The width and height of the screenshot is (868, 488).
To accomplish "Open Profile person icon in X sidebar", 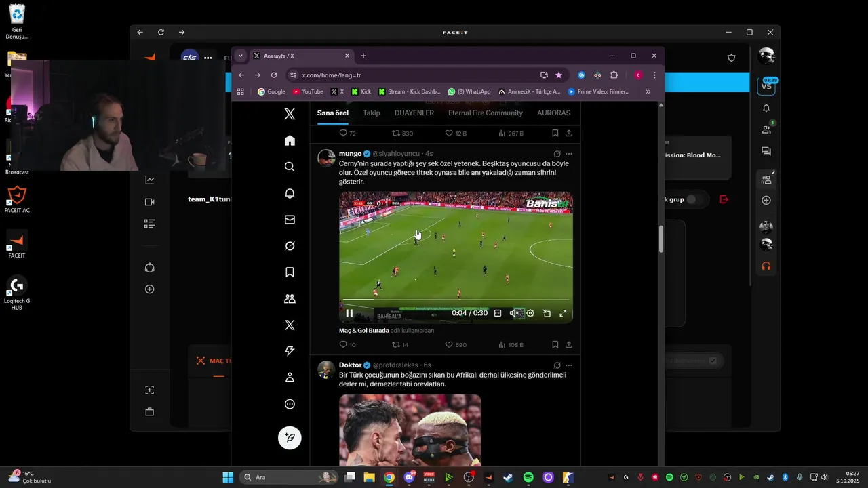I will pos(290,378).
